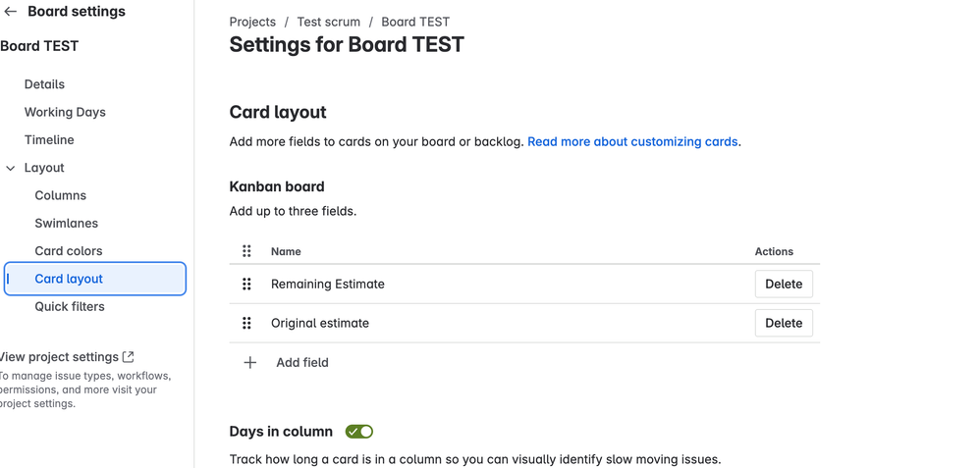Go to Working Days settings
This screenshot has width=980, height=468.
point(65,112)
